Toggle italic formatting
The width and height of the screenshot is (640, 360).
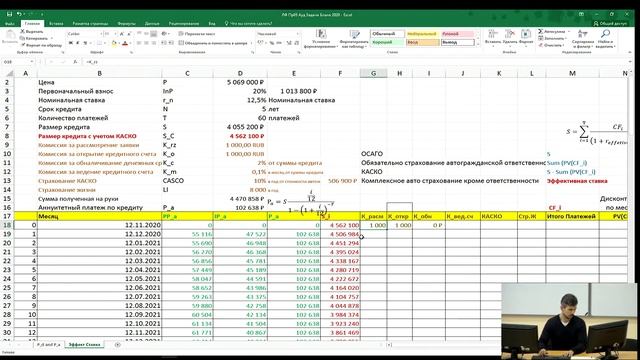coord(78,43)
